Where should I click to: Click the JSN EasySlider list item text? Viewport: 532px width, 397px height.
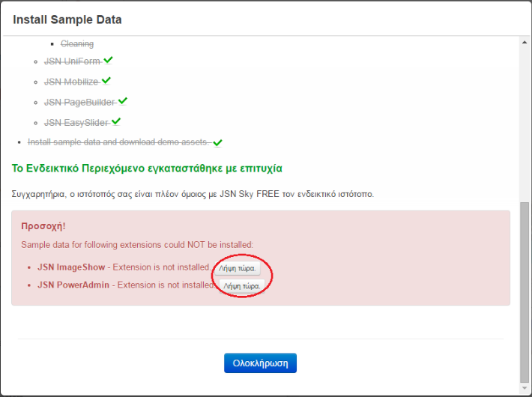(76, 123)
